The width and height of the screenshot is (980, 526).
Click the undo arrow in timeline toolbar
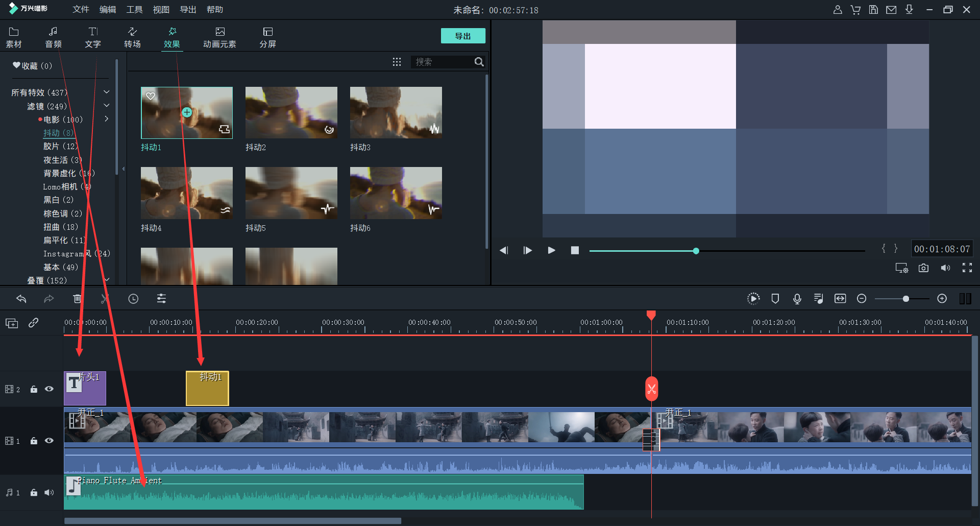pos(21,299)
